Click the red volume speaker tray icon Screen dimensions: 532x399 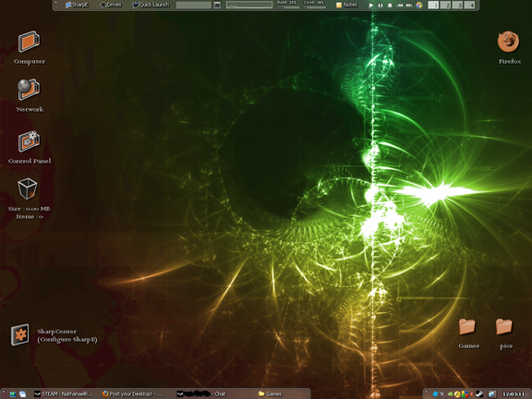(x=472, y=393)
